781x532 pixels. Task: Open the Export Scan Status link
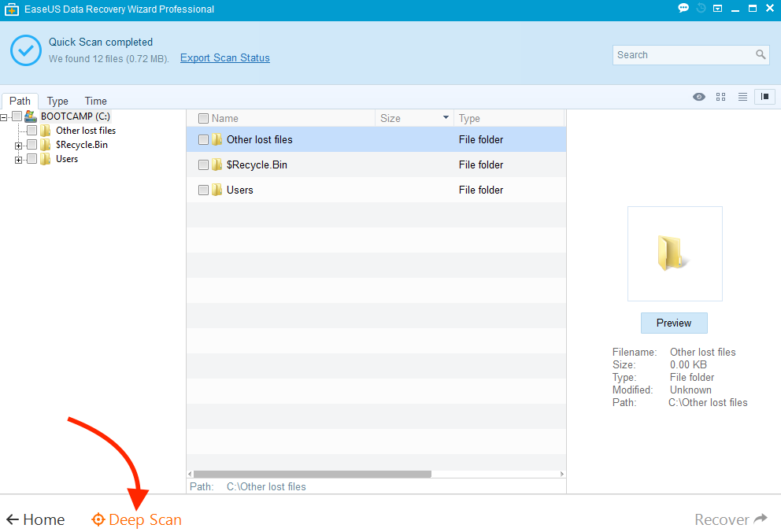click(224, 57)
